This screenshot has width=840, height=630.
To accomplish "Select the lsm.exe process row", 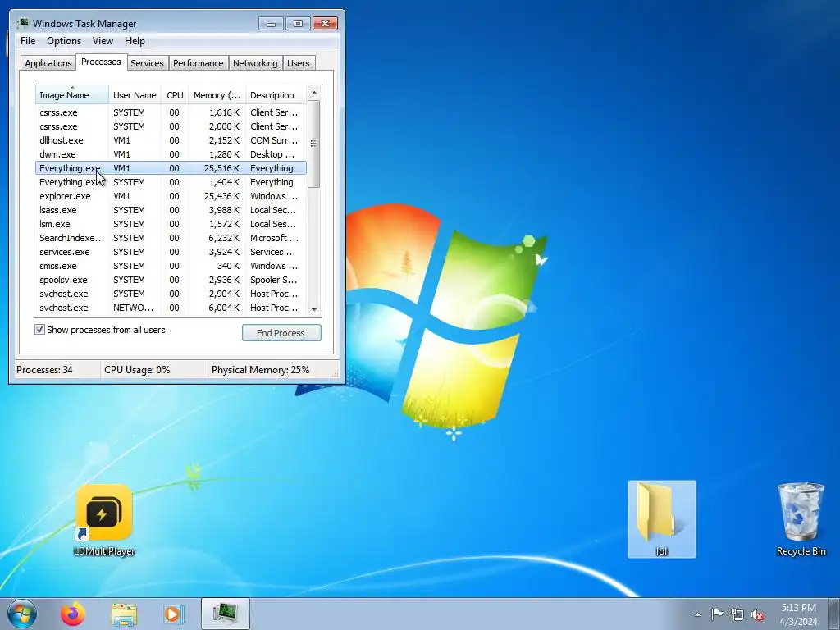I will tap(171, 224).
